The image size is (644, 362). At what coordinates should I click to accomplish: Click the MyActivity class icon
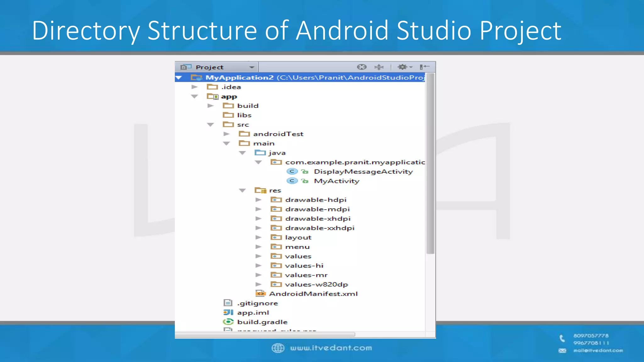[292, 181]
